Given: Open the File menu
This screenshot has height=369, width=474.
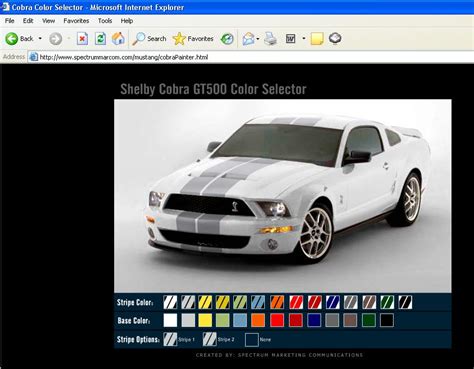Looking at the screenshot, I should pos(9,21).
